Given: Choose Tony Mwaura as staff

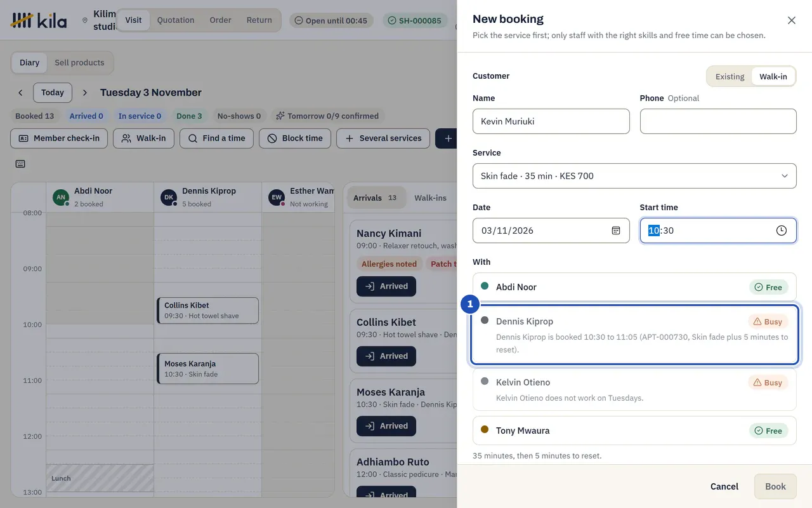Looking at the screenshot, I should pyautogui.click(x=634, y=431).
